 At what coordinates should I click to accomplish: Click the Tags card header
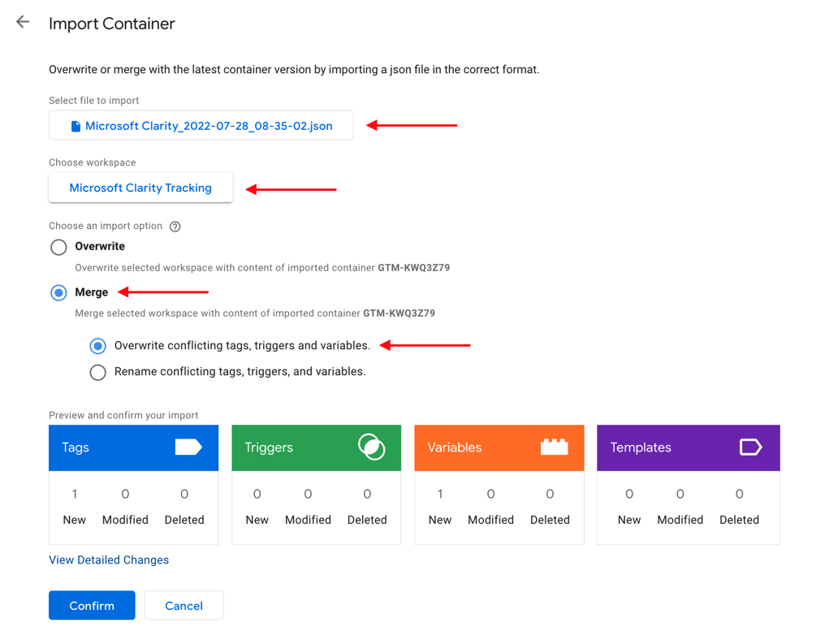tap(134, 447)
